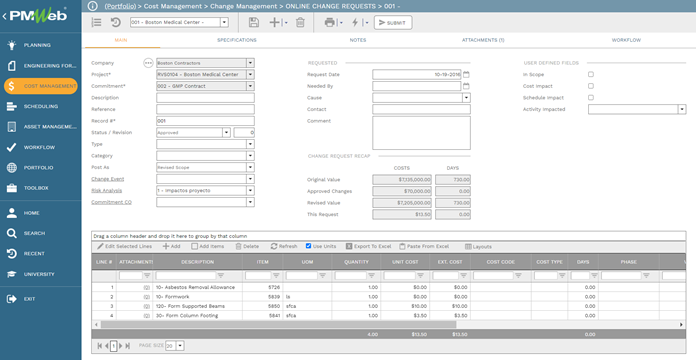The height and width of the screenshot is (360, 696).
Task: Open the Commitment dropdown
Action: click(x=250, y=86)
